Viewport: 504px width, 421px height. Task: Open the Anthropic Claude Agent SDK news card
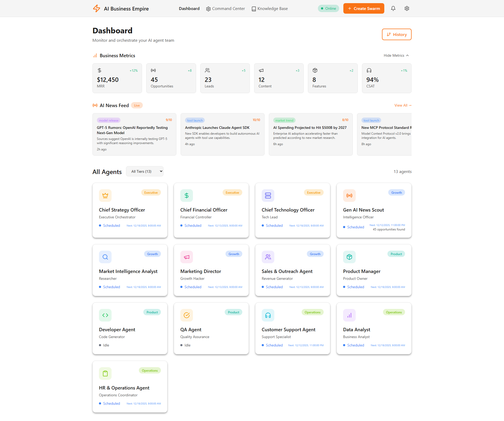click(x=223, y=134)
